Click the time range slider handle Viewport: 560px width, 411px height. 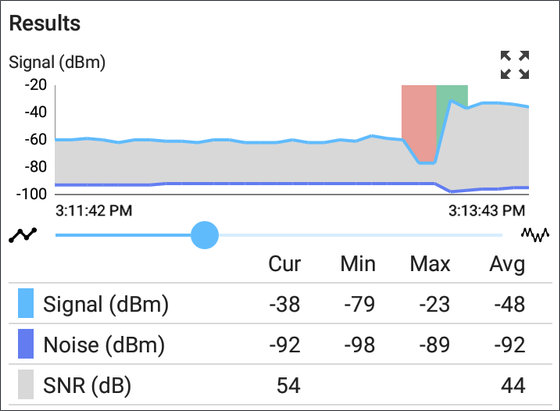205,235
